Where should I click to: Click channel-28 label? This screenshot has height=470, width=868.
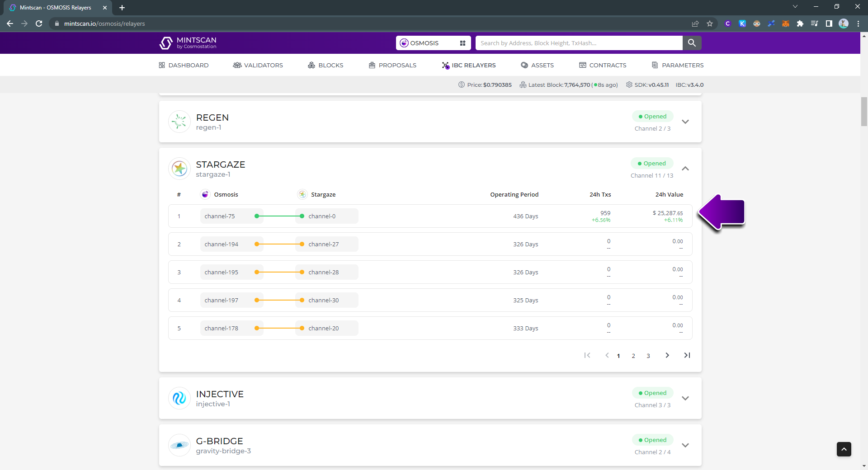[323, 272]
